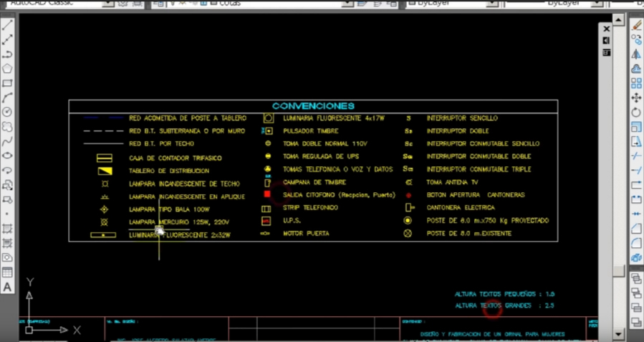Open the palette properties menu icon
This screenshot has height=342, width=644.
point(606,52)
